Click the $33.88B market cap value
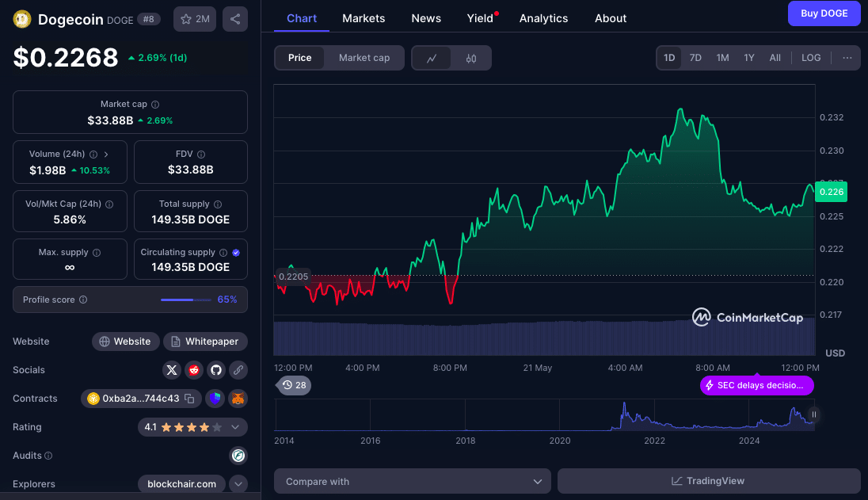The height and width of the screenshot is (500, 868). (x=110, y=120)
